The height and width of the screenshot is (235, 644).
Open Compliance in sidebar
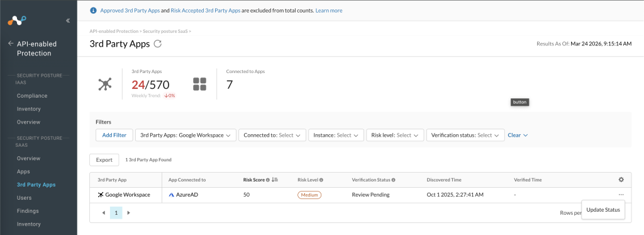[x=32, y=96]
